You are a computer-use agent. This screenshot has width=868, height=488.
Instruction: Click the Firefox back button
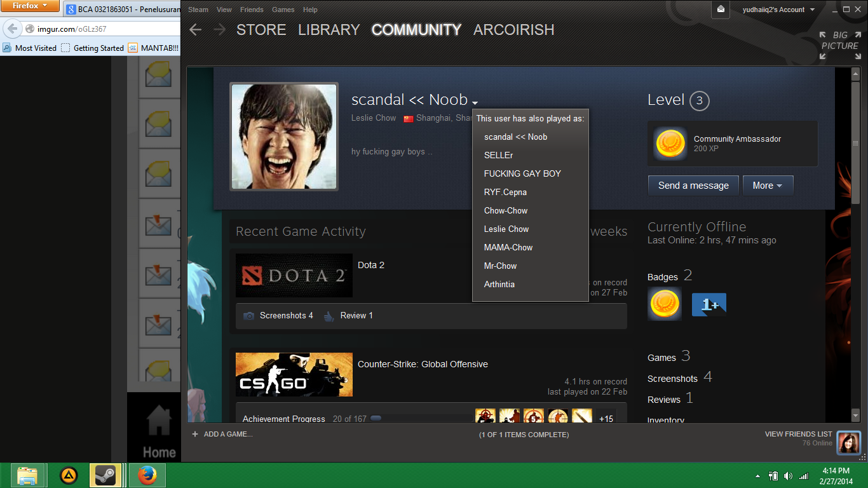coord(13,29)
